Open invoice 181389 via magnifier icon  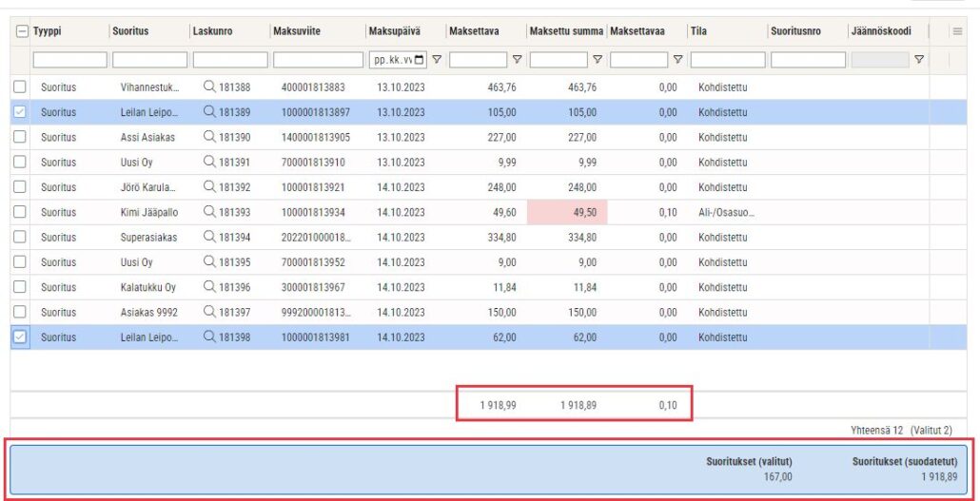coord(209,112)
